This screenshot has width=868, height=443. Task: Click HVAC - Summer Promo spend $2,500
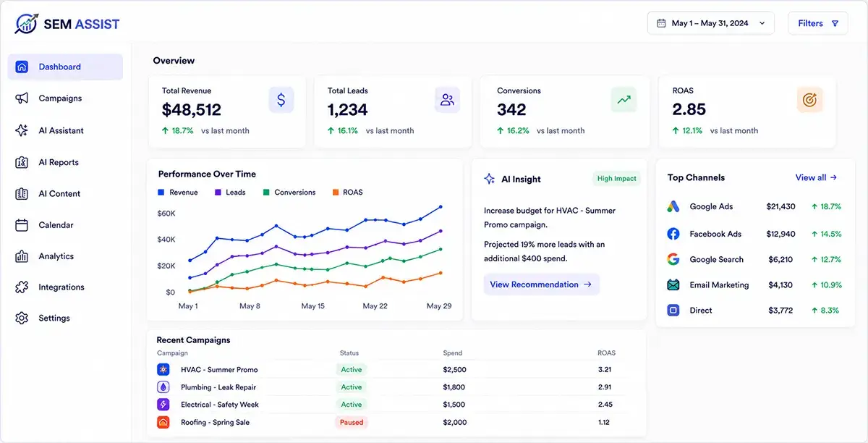coord(455,369)
